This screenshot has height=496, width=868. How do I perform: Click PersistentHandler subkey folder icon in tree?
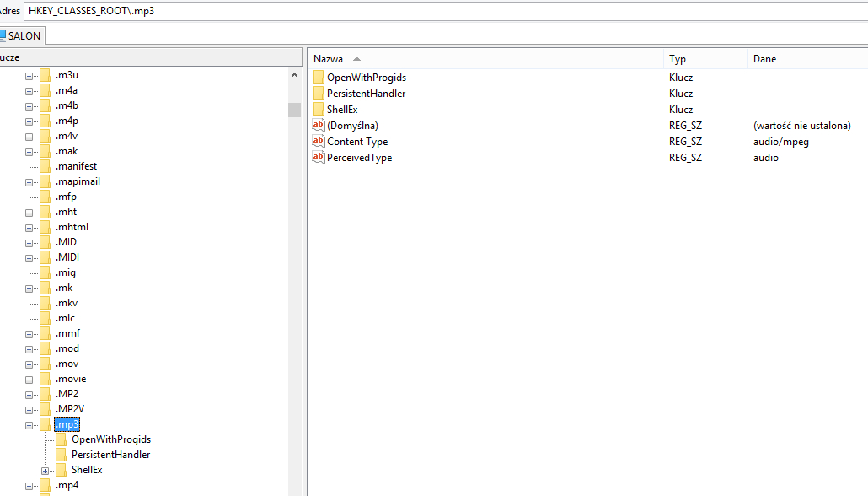point(61,455)
